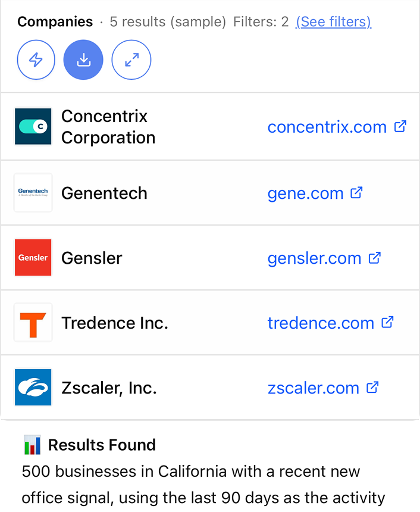Image resolution: width=420 pixels, height=512 pixels.
Task: Click the blue Zscaler cloud logo
Action: click(x=33, y=388)
